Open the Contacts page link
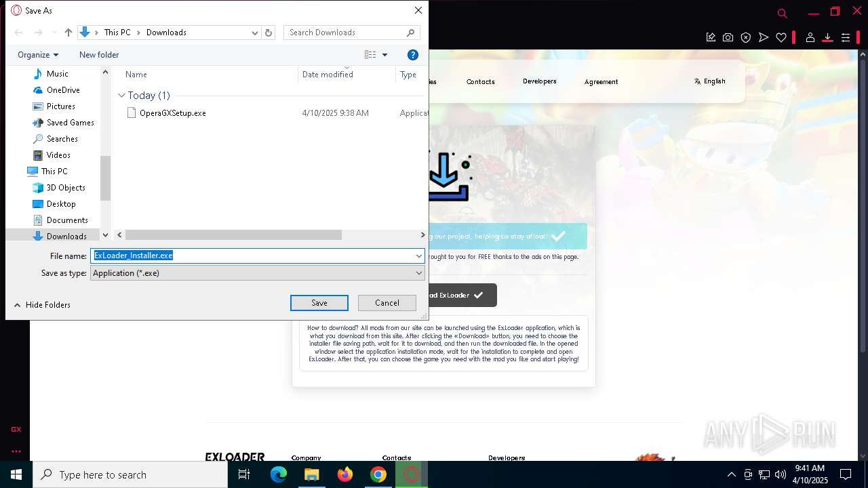The height and width of the screenshot is (488, 868). point(480,82)
